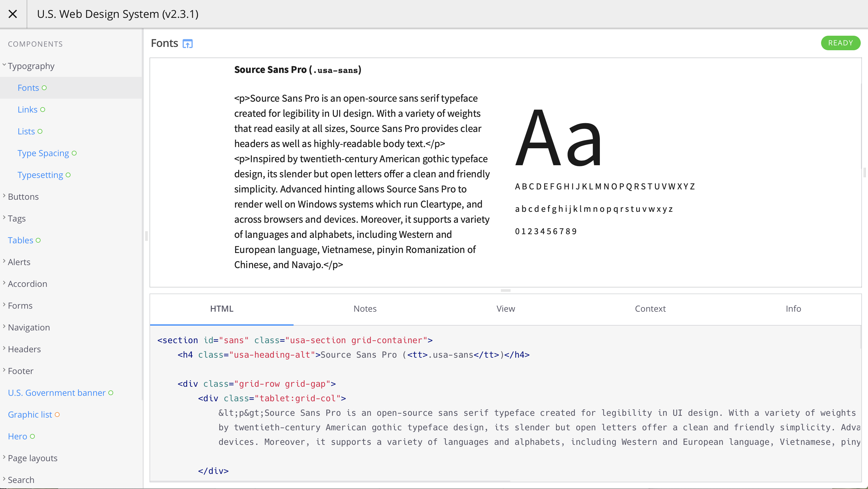Expand the Footer section
The image size is (868, 489).
click(x=21, y=371)
